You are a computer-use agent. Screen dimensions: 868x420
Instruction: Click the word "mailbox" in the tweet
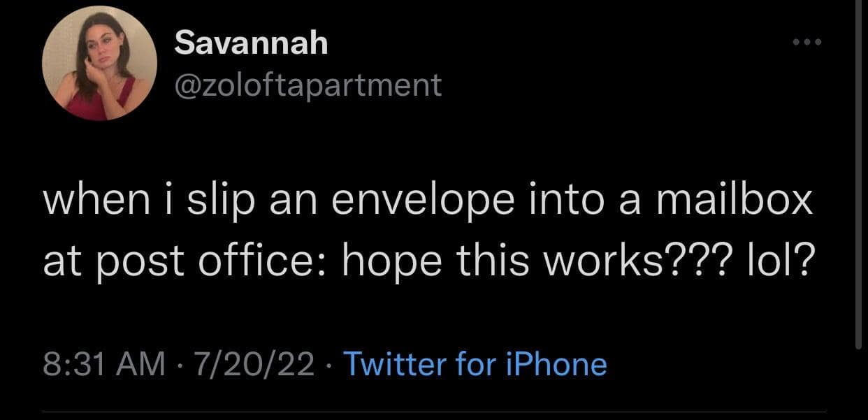click(738, 201)
